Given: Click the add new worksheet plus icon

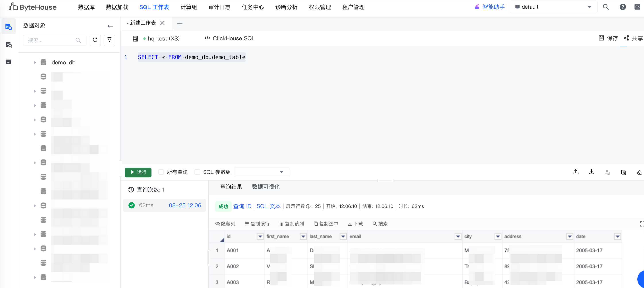Looking at the screenshot, I should pyautogui.click(x=180, y=24).
